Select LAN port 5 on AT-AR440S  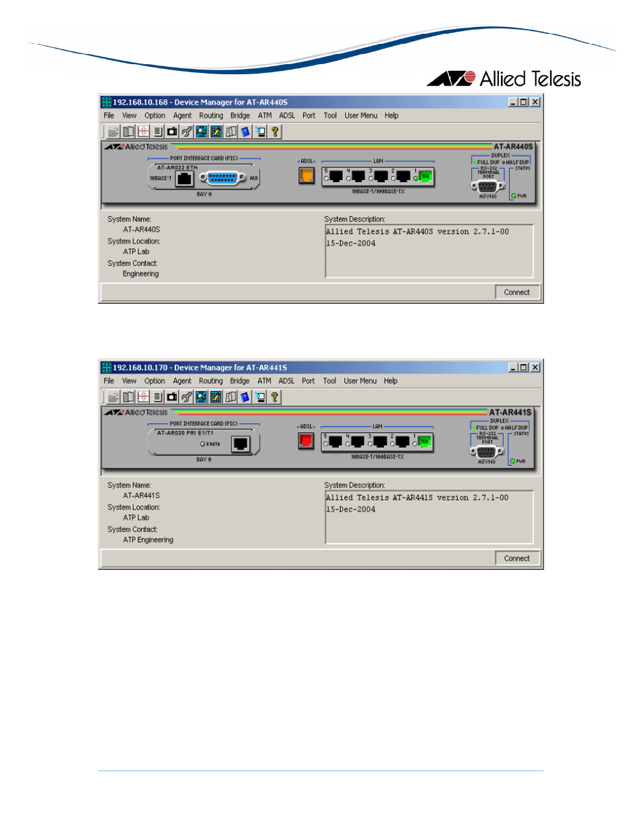click(x=336, y=176)
